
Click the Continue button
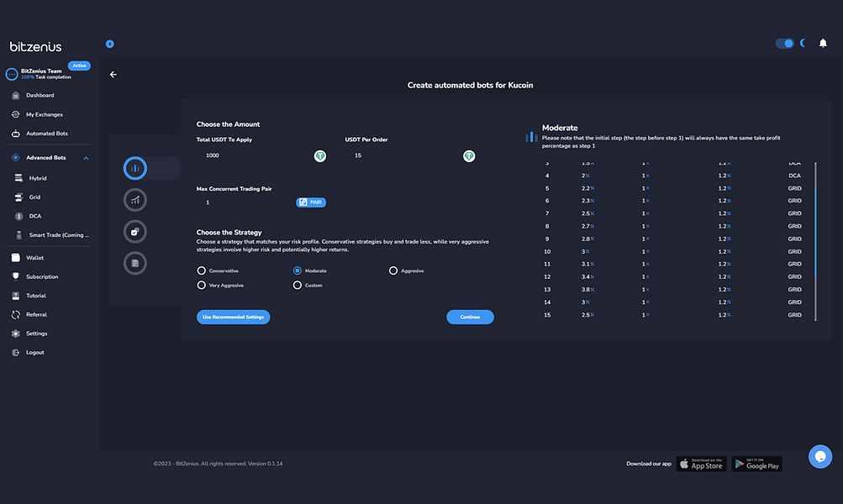[470, 317]
